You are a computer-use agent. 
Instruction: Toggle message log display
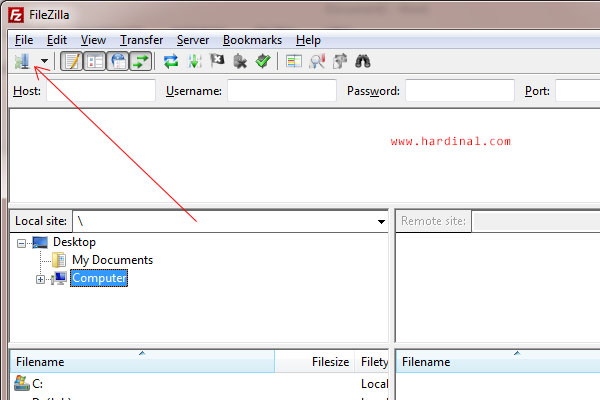pyautogui.click(x=72, y=61)
